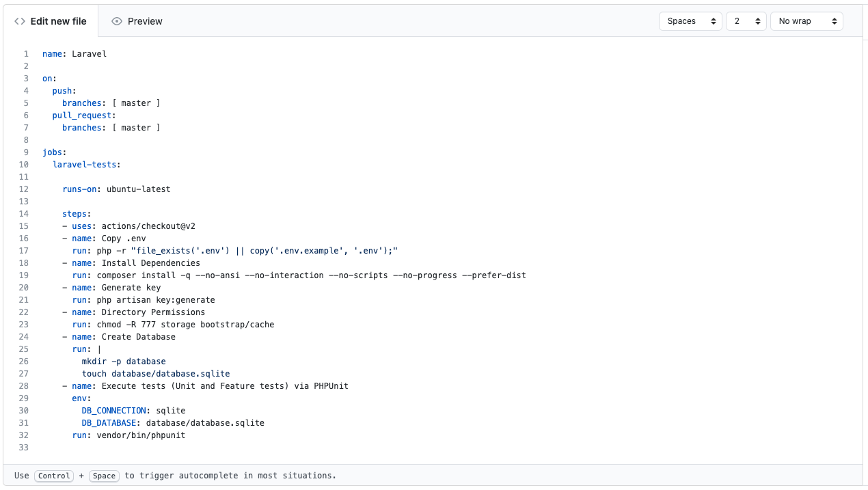Click the composer install run line

[299, 275]
